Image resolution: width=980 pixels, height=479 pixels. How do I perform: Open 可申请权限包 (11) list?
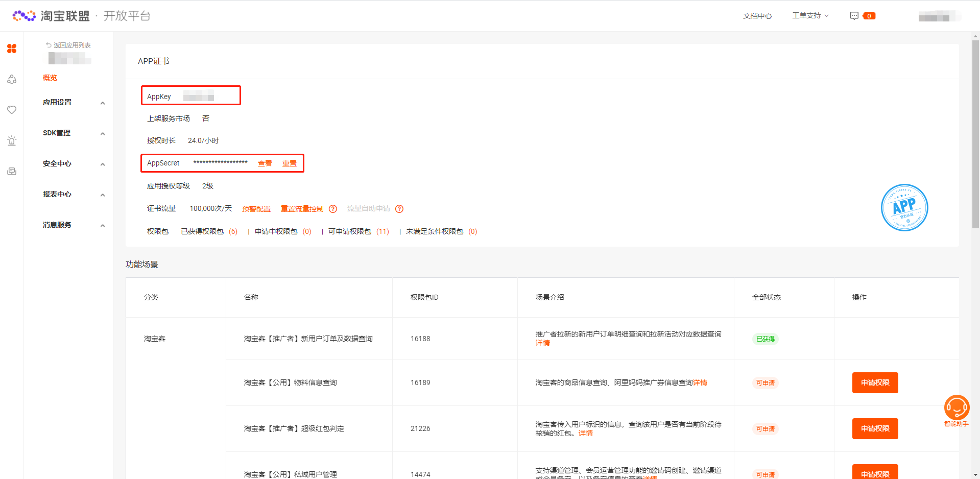coord(358,231)
